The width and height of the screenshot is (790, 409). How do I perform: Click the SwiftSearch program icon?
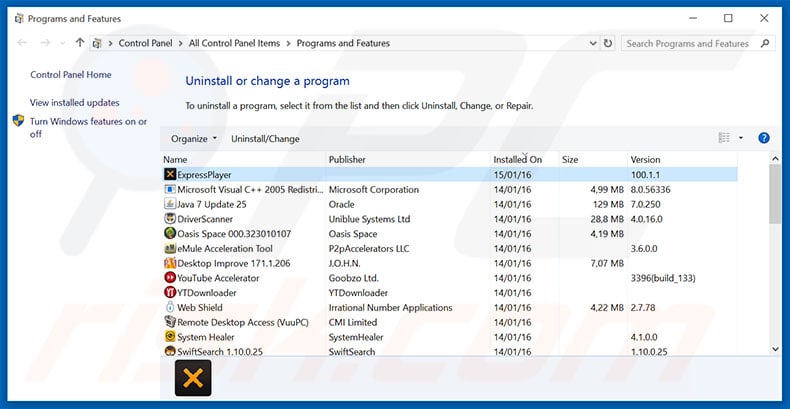[170, 351]
